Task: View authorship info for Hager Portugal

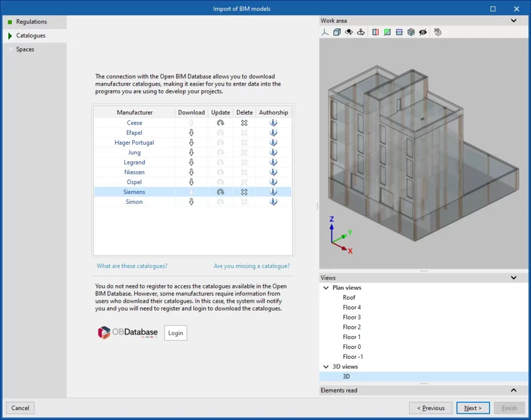Action: (x=273, y=142)
